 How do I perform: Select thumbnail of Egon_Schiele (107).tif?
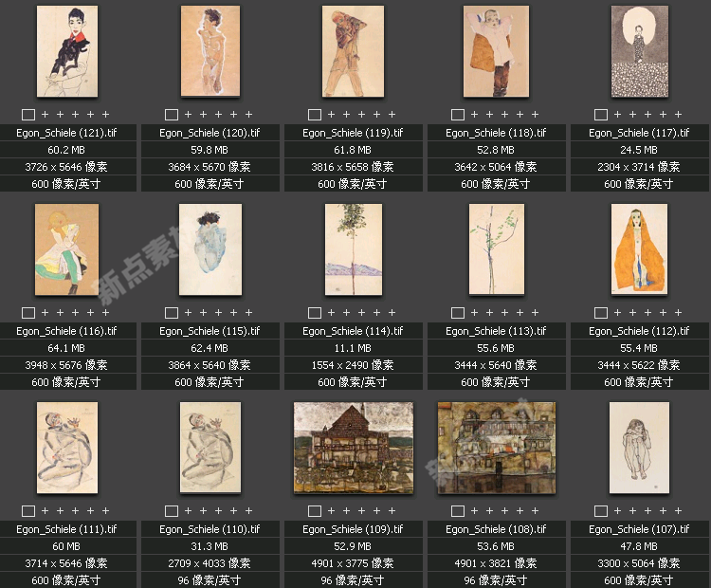tap(639, 448)
